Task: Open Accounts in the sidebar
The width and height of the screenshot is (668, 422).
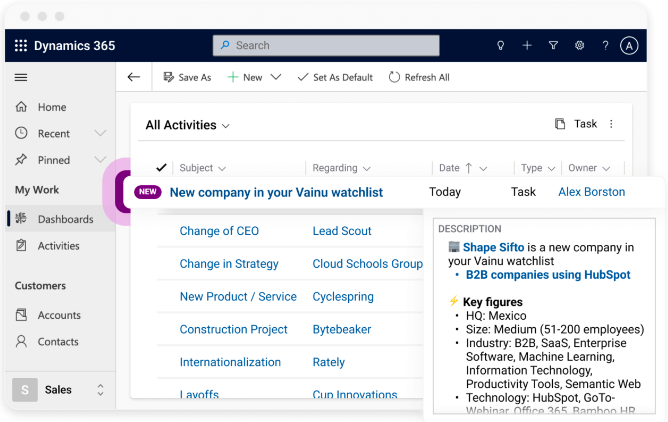Action: (x=59, y=315)
